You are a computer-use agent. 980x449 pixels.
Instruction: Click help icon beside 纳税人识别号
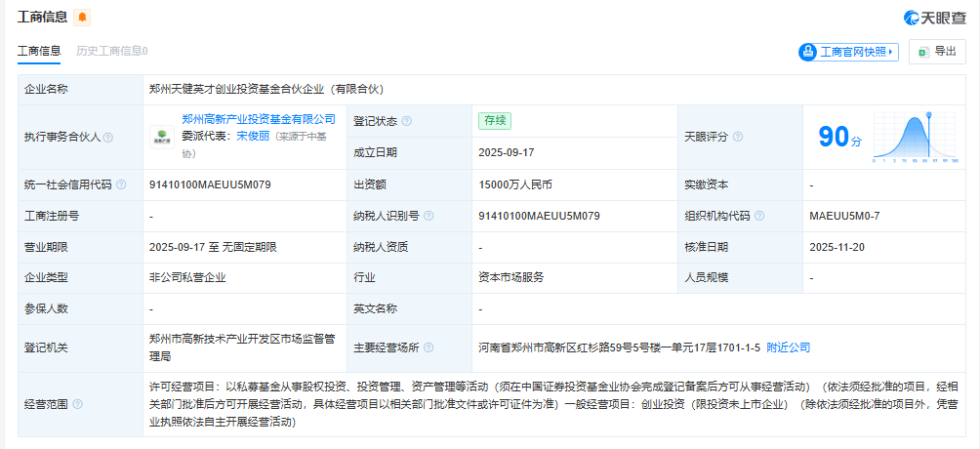coord(429,217)
